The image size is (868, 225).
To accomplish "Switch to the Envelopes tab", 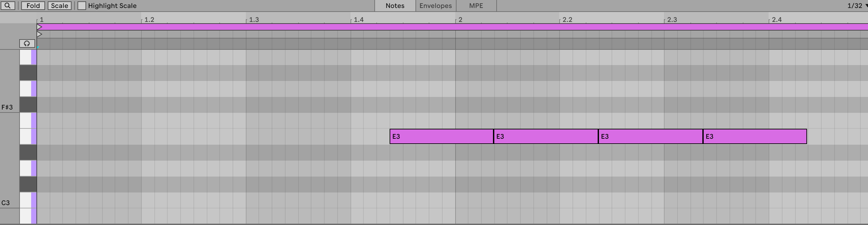I will [435, 6].
